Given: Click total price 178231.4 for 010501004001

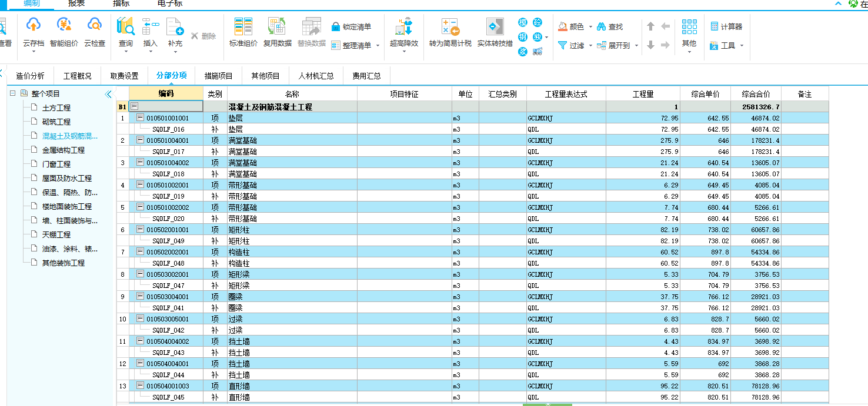Looking at the screenshot, I should [x=765, y=140].
